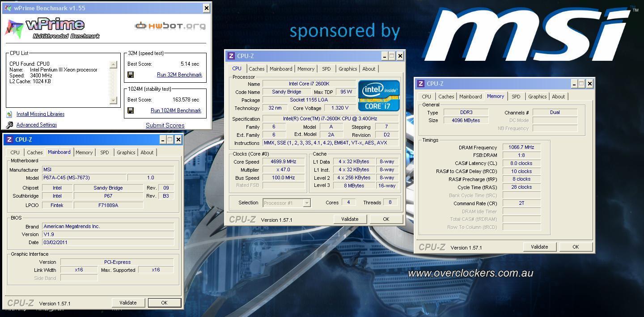Click the Core Voltage value 1.320 V
Viewport: 644px width, 317px height.
pos(340,108)
